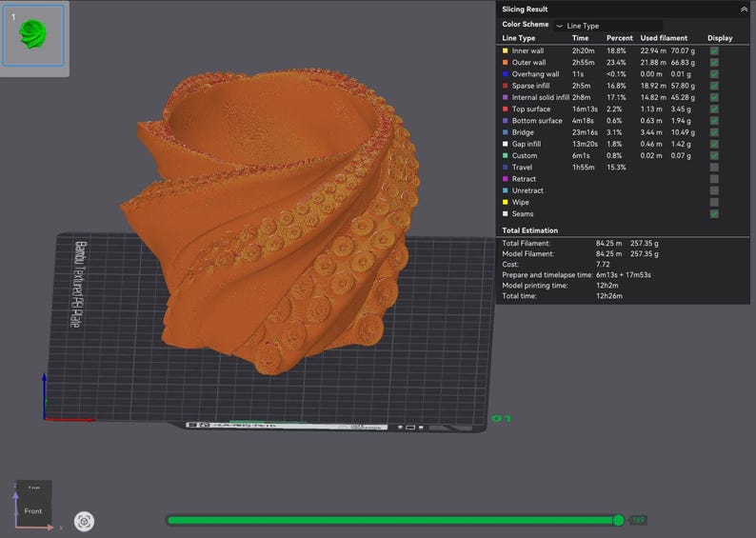
Task: Click the Line Type column header
Action: coord(518,38)
